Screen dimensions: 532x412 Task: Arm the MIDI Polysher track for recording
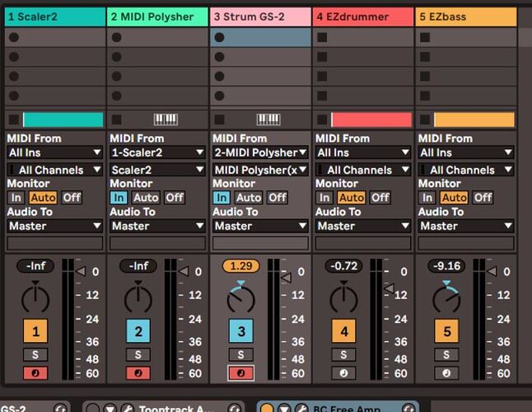[138, 373]
